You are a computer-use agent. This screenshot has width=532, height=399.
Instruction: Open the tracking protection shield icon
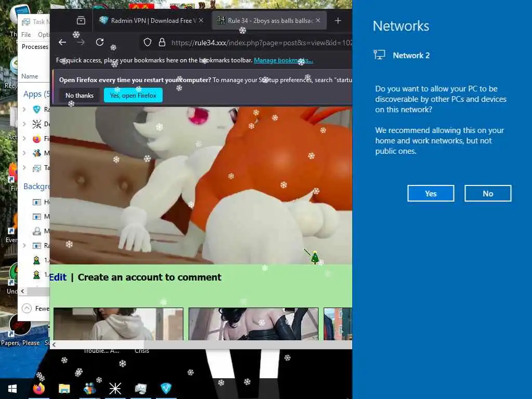(x=147, y=42)
